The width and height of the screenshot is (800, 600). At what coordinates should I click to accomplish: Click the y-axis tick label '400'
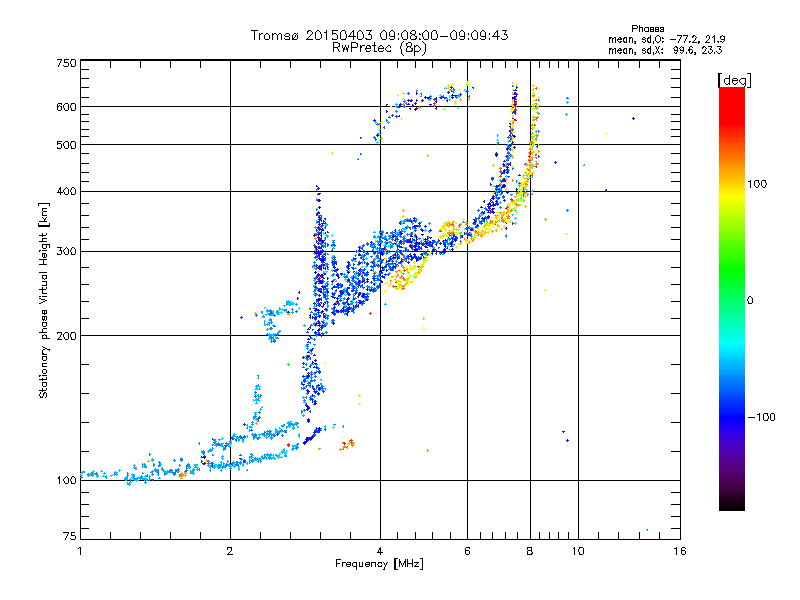(x=66, y=191)
